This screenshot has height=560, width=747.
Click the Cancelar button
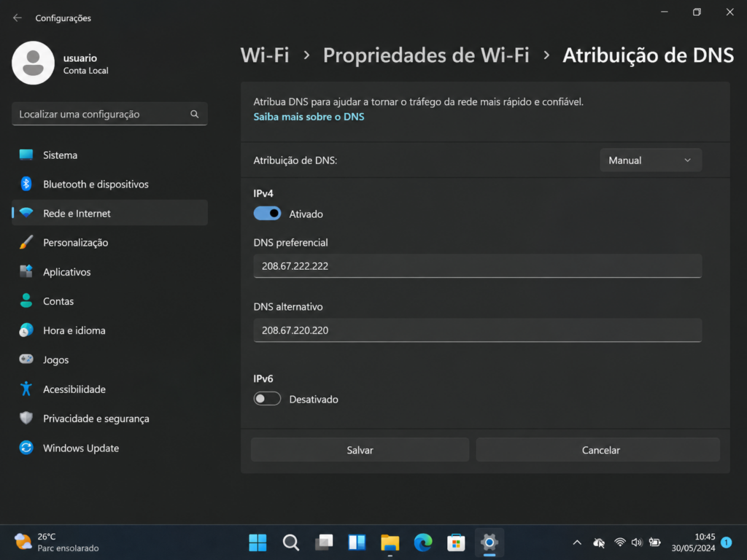click(598, 450)
